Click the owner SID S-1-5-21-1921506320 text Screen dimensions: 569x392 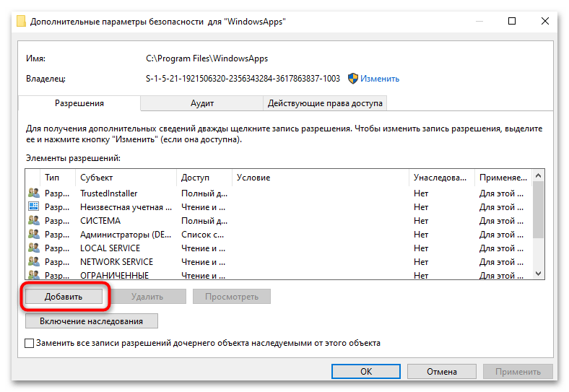click(x=243, y=79)
